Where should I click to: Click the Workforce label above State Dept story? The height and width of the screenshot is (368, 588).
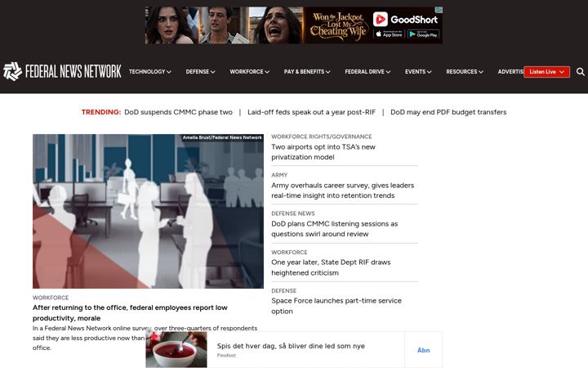(289, 253)
